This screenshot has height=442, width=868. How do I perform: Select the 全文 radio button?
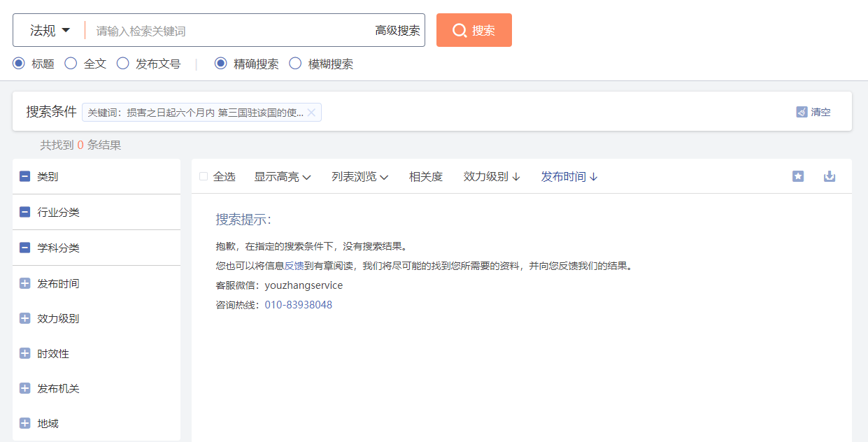[71, 64]
